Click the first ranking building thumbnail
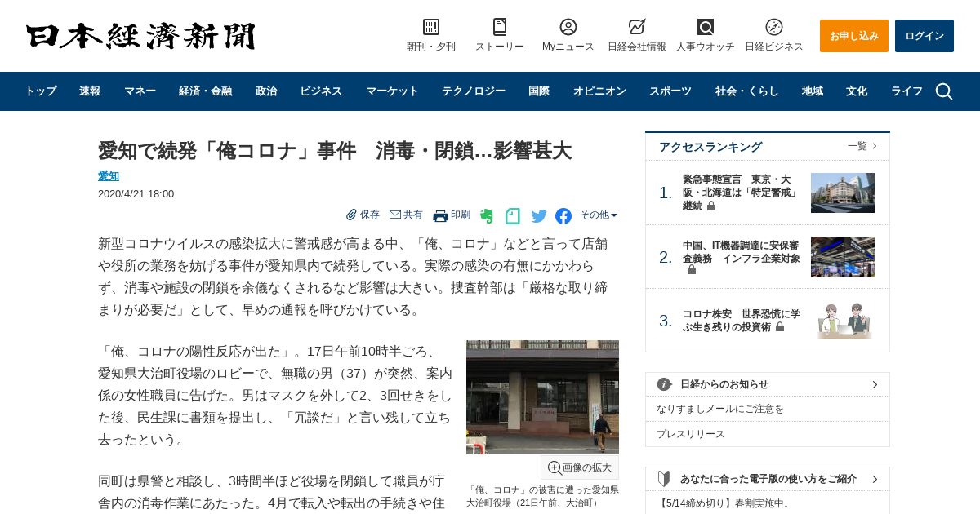Screen dimensions: 980x514 coord(843,193)
